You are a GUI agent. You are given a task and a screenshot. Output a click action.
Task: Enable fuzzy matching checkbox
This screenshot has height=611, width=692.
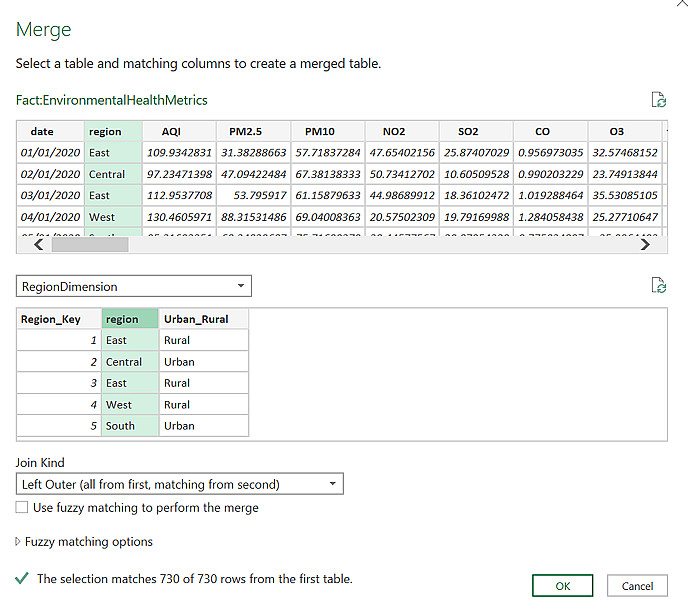coord(22,508)
